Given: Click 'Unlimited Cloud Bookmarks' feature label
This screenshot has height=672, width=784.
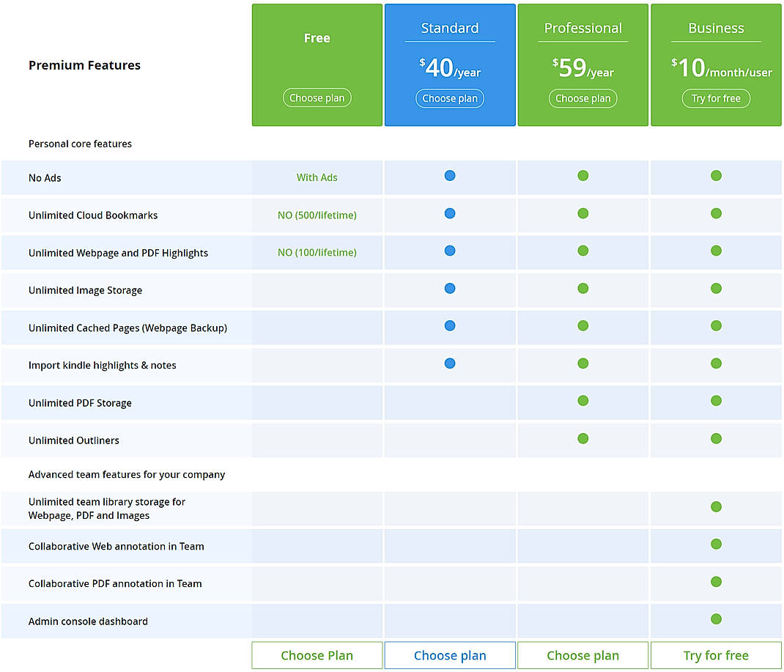Looking at the screenshot, I should click(93, 215).
